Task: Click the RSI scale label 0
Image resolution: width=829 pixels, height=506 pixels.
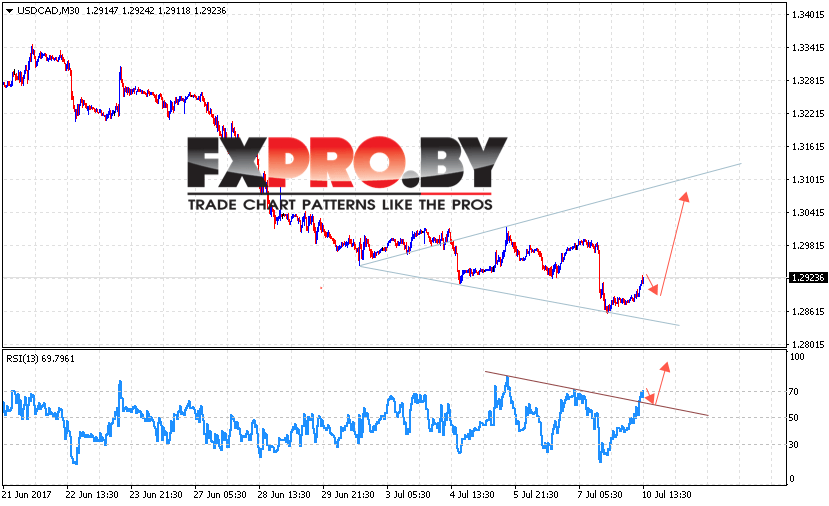Action: (791, 479)
